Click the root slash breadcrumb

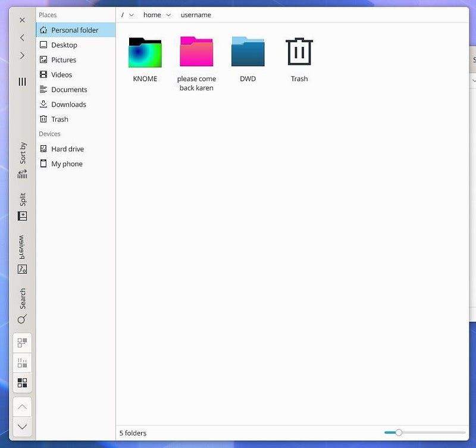[123, 15]
